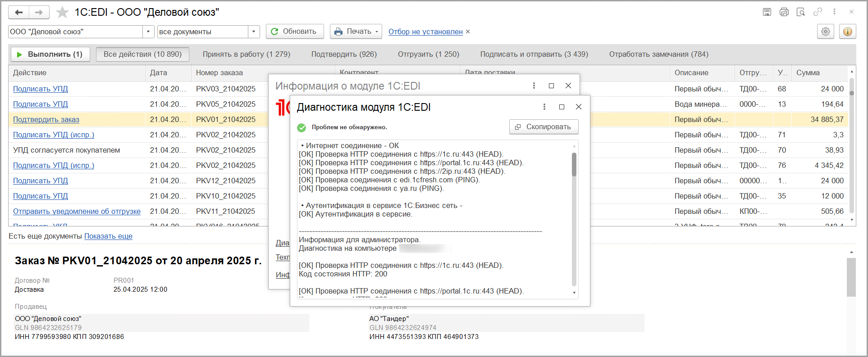
Task: Click the Обновить button
Action: click(295, 32)
